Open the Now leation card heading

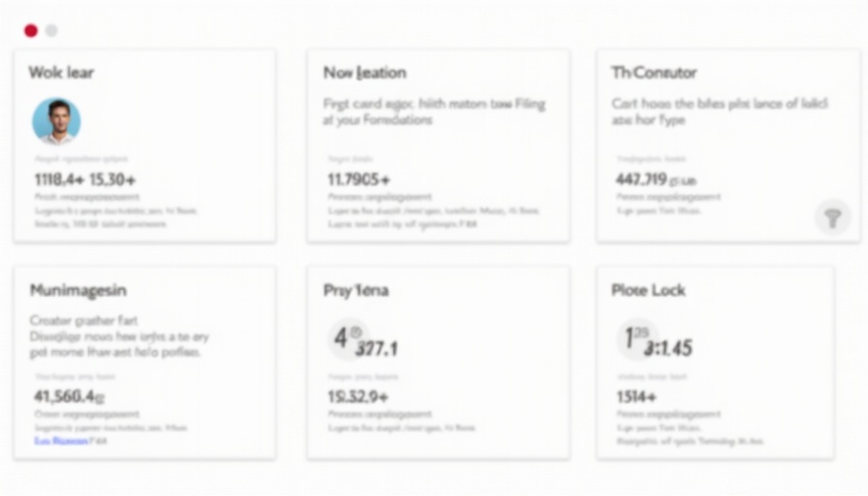click(x=364, y=73)
